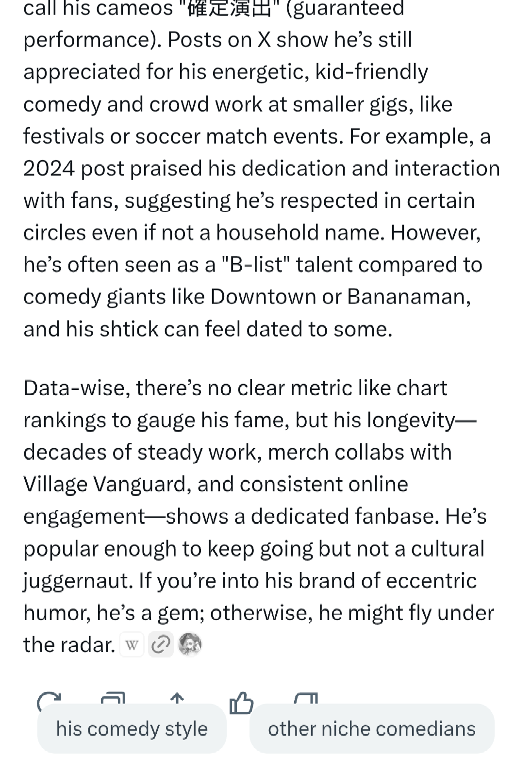Click the word "Downtown" in the response
Screen dimensions: 532x758
click(263, 296)
